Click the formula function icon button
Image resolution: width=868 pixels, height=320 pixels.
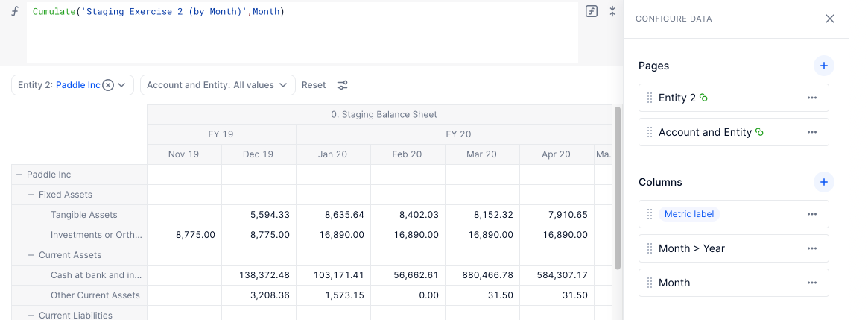pyautogui.click(x=592, y=12)
